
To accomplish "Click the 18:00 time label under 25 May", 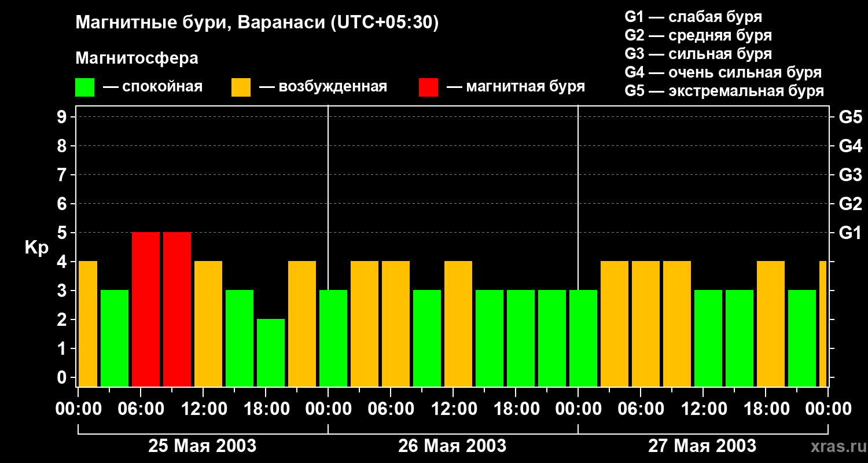I will 266,409.
